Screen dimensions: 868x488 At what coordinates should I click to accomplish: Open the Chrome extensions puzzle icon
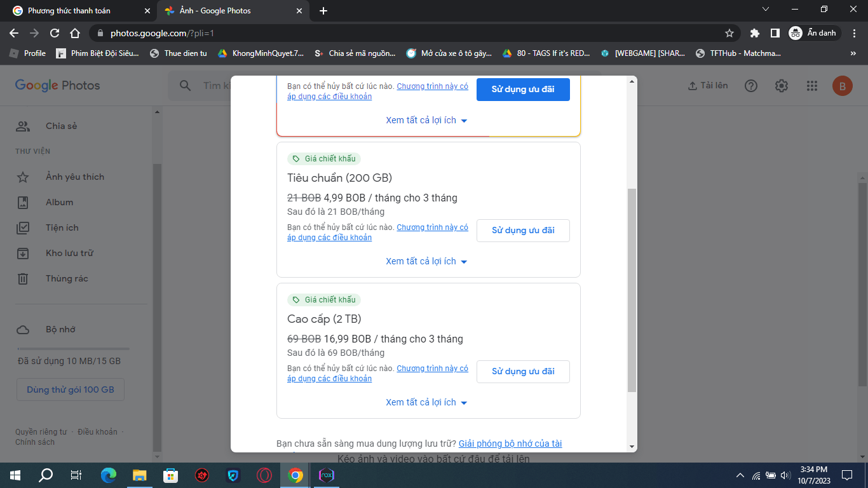(x=755, y=33)
